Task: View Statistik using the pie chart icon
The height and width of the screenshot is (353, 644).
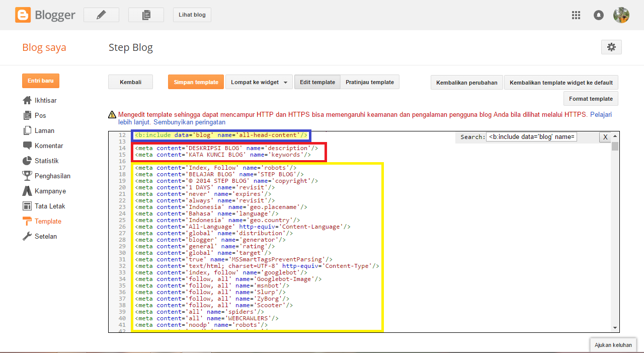Action: (28, 161)
